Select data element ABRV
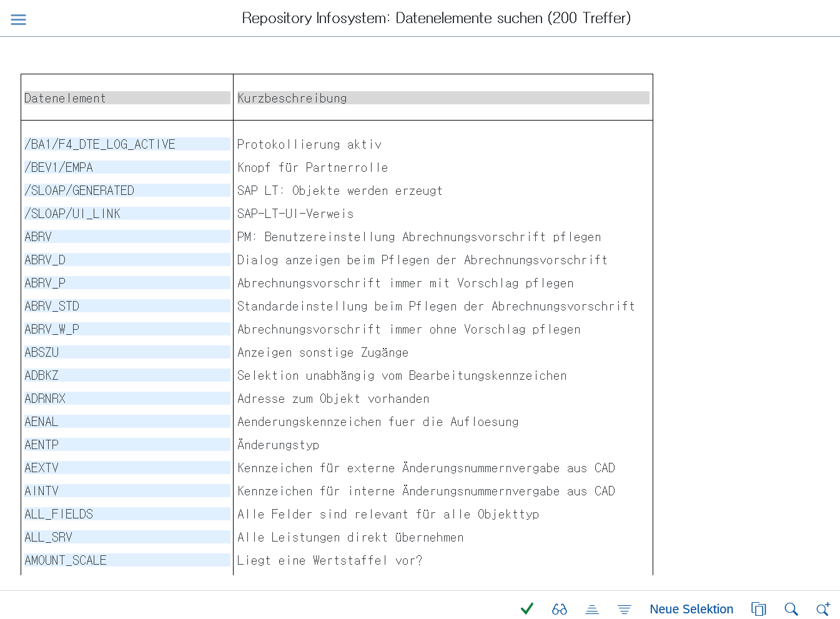The image size is (840, 619). (127, 237)
